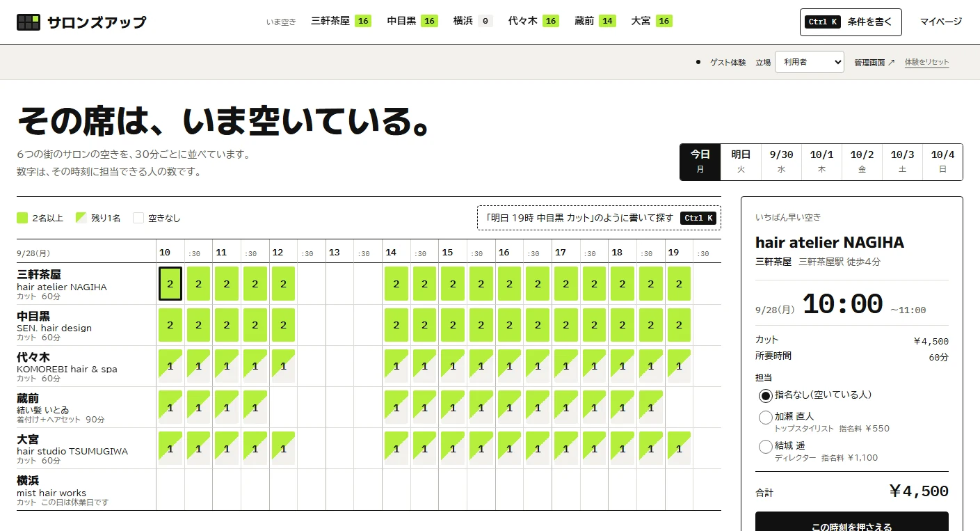Click the サロンズアップ logo icon
Viewport: 980px width, 531px height.
(29, 22)
